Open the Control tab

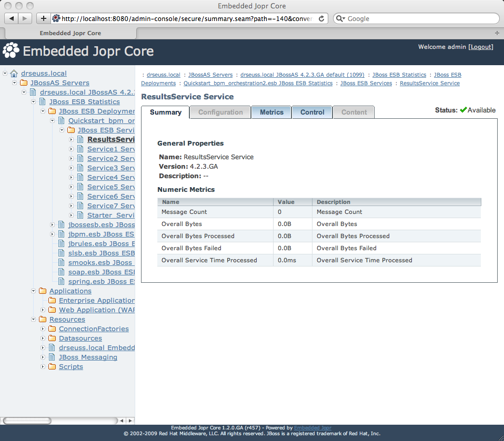(312, 112)
